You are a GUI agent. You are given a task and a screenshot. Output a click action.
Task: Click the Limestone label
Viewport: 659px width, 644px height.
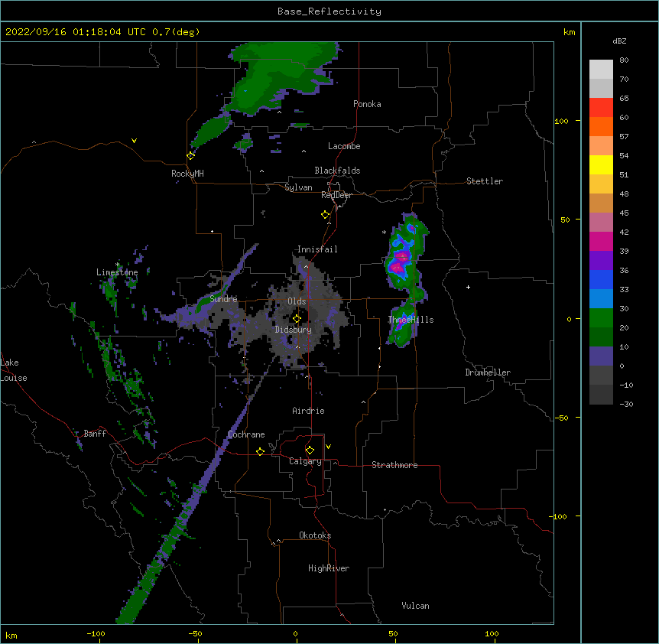point(117,272)
